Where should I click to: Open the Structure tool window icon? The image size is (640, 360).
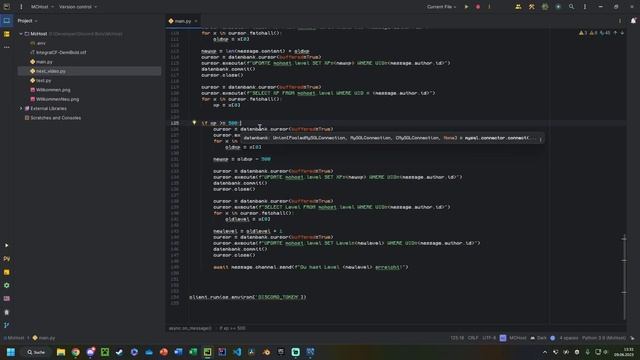click(x=7, y=34)
